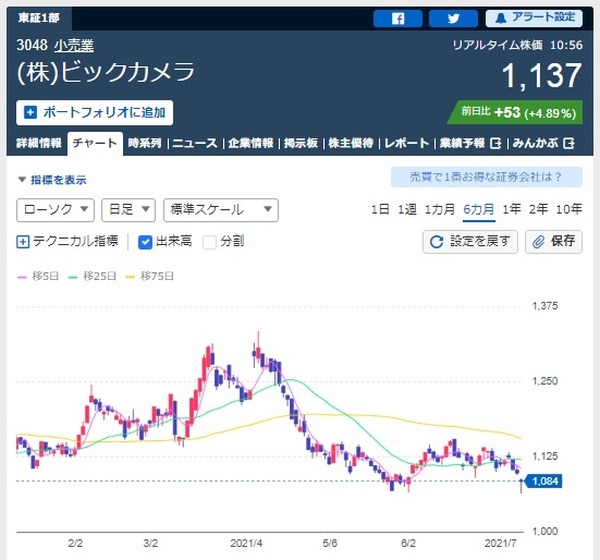Expand the 指標を表示 section
600x560 pixels.
pos(52,180)
